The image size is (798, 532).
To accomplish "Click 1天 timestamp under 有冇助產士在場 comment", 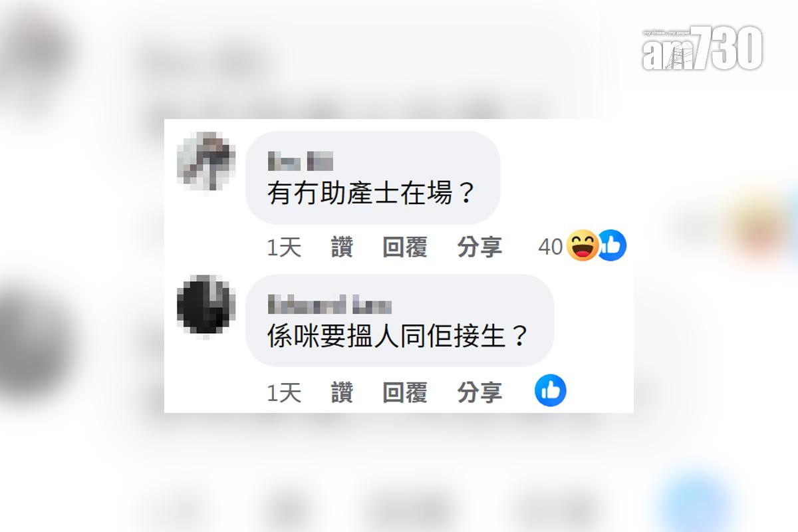I will point(284,247).
